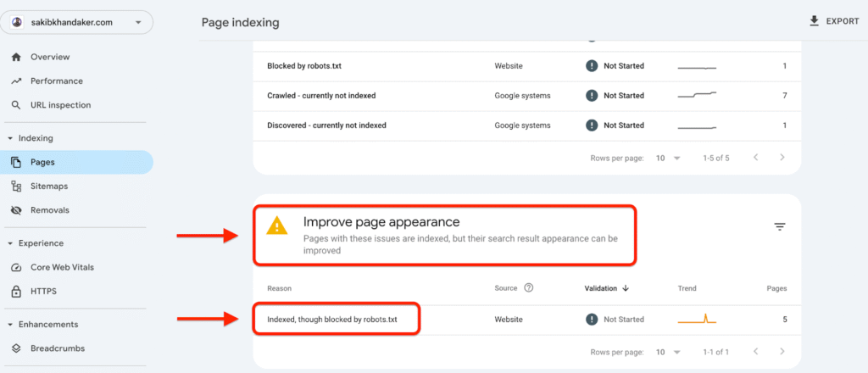Open the sakibkhandaker.com property selector dropdown
The height and width of the screenshot is (373, 868).
pos(77,22)
